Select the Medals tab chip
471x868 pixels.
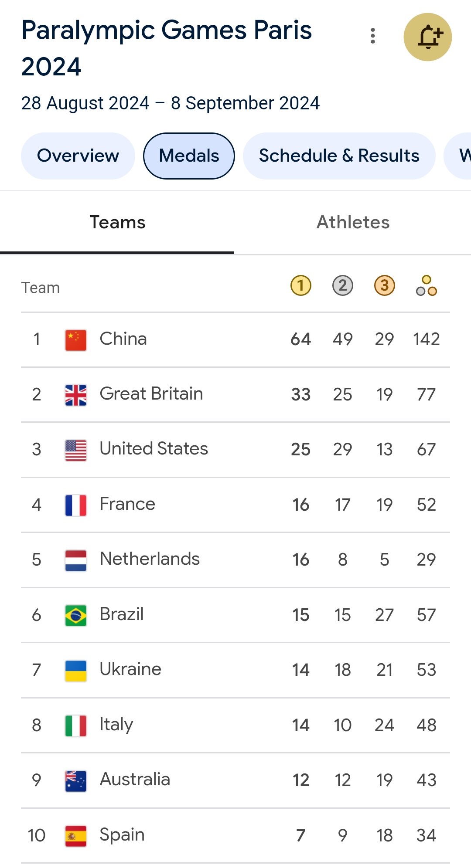pyautogui.click(x=189, y=156)
